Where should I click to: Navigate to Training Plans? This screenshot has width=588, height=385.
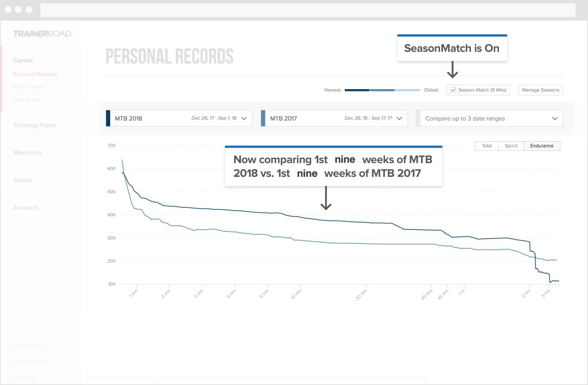click(x=34, y=125)
